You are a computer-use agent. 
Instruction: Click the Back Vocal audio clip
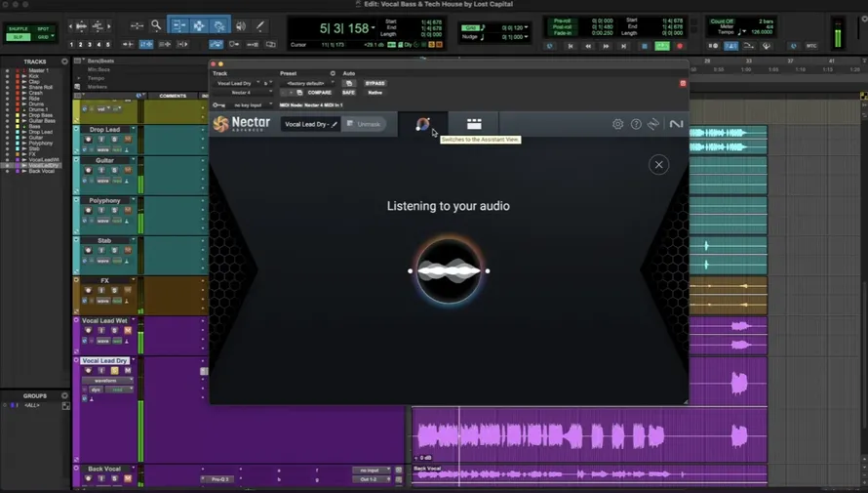coord(589,474)
